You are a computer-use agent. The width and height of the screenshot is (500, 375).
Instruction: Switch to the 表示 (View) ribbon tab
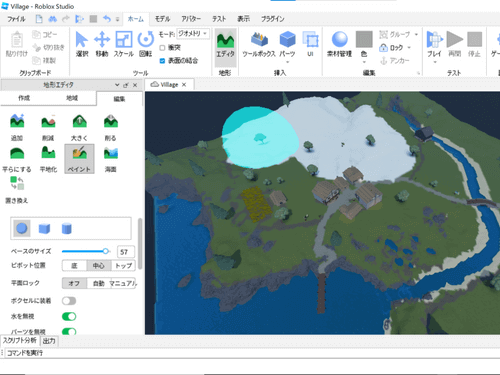[x=243, y=19]
